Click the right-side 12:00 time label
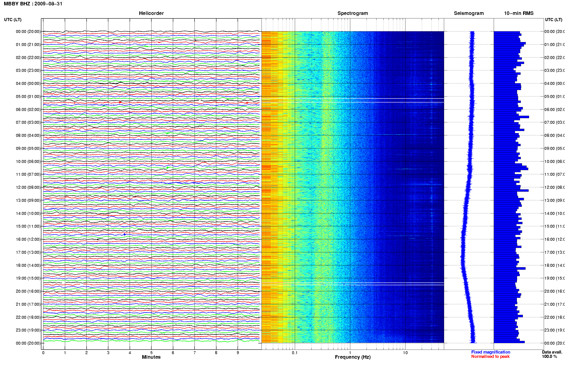 pyautogui.click(x=554, y=187)
